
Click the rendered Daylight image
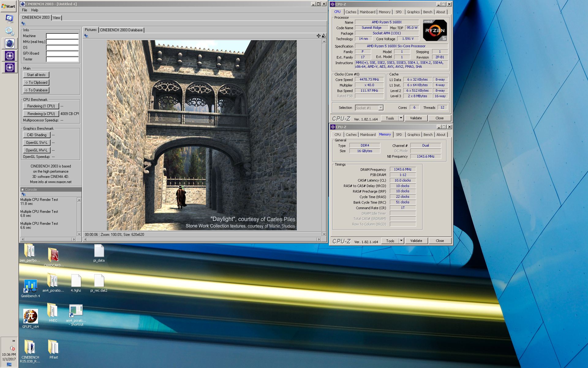[202, 135]
